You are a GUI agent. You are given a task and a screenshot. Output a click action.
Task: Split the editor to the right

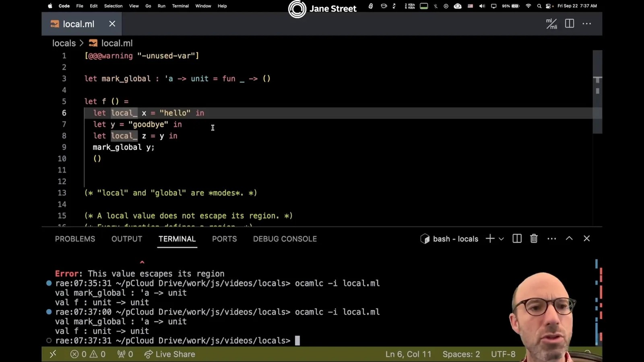(570, 24)
